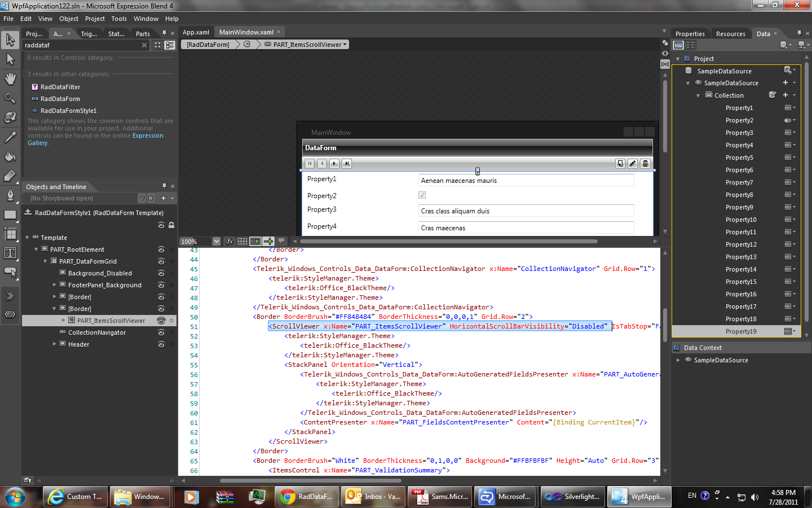
Task: Toggle visibility of PART_ItemsScrollViewer
Action: click(161, 321)
